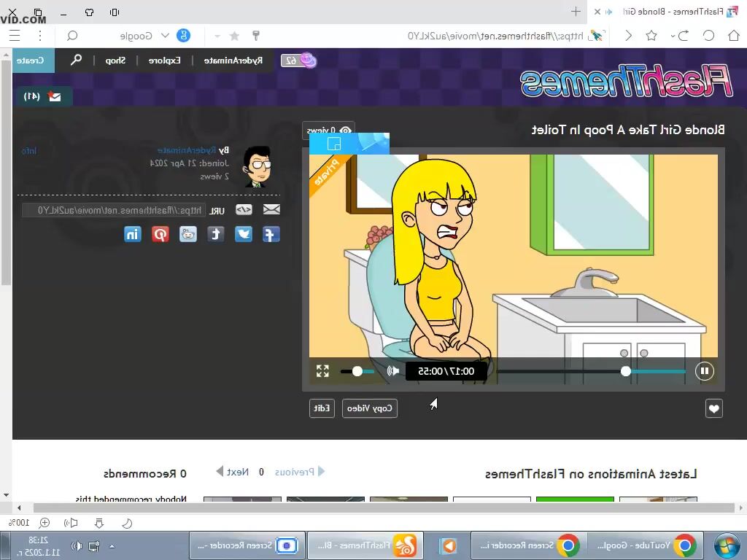Open the RyderAnimate author profile link

coord(187,150)
